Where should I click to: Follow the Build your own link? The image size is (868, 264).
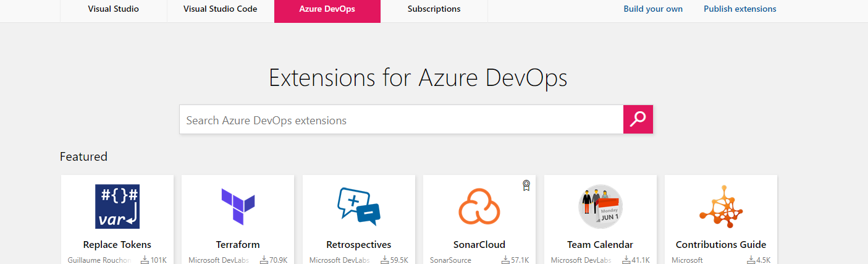pos(653,9)
